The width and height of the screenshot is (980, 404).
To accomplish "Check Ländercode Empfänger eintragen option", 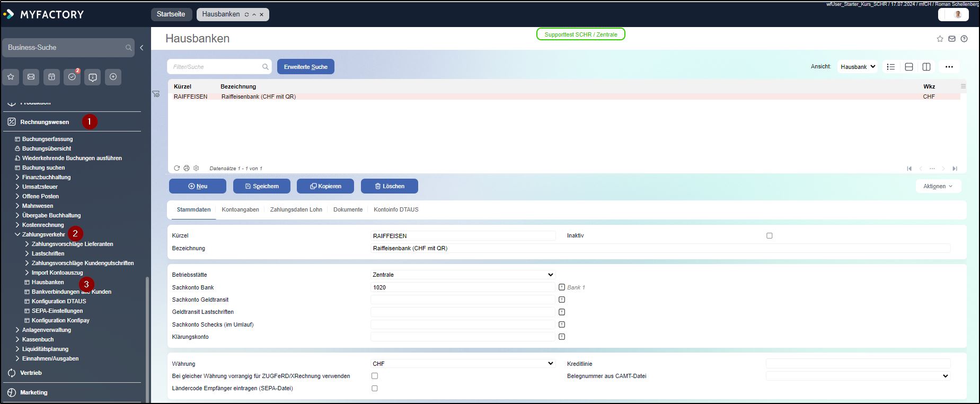I will 375,388.
